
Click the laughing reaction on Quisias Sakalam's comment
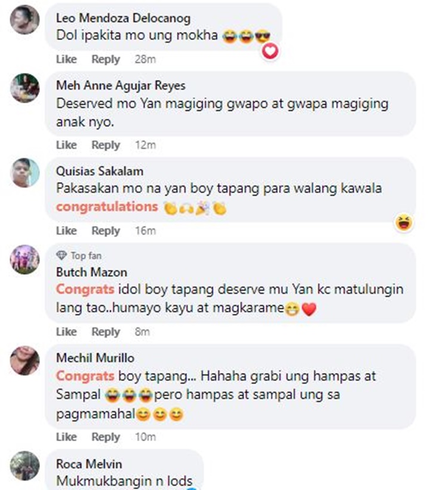point(404,222)
